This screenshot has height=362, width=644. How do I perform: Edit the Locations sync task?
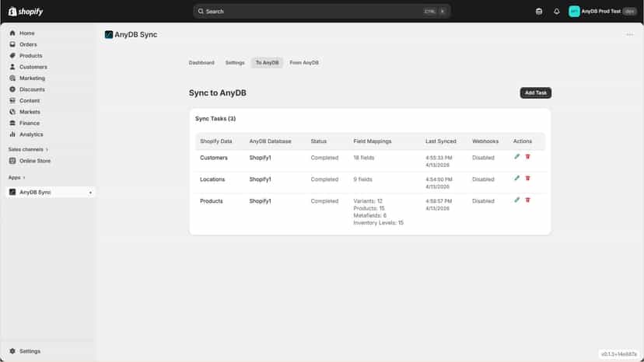516,179
